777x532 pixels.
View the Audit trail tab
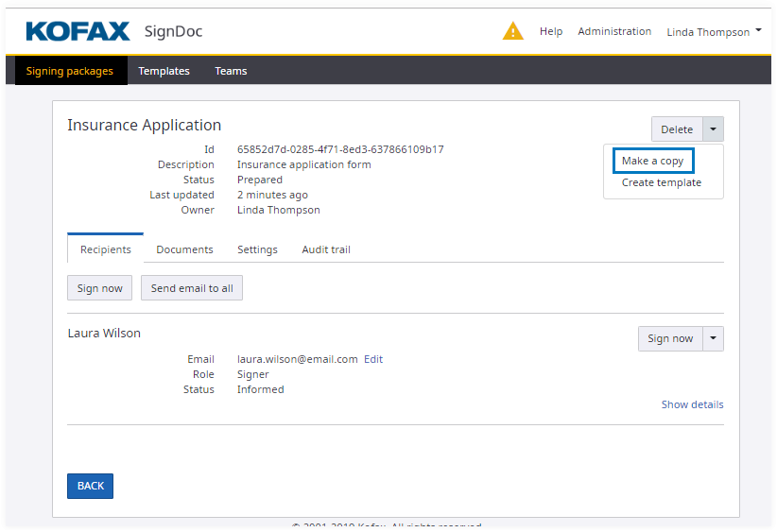tap(326, 249)
